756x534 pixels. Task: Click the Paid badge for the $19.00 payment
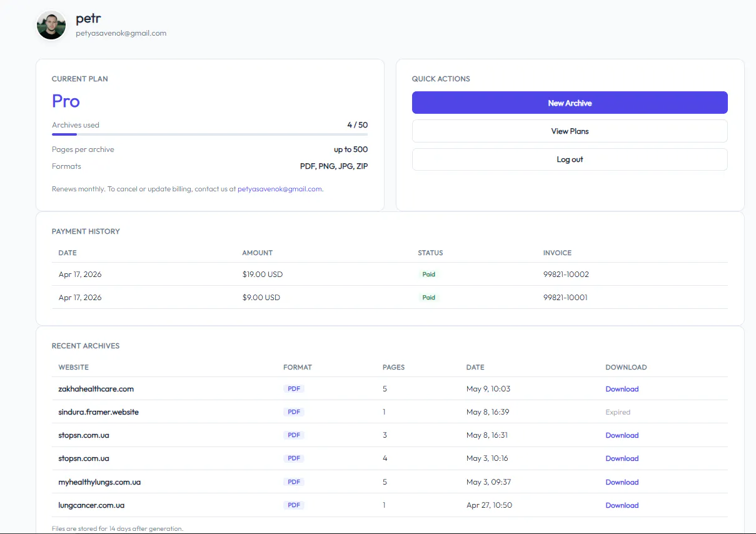[x=429, y=275]
